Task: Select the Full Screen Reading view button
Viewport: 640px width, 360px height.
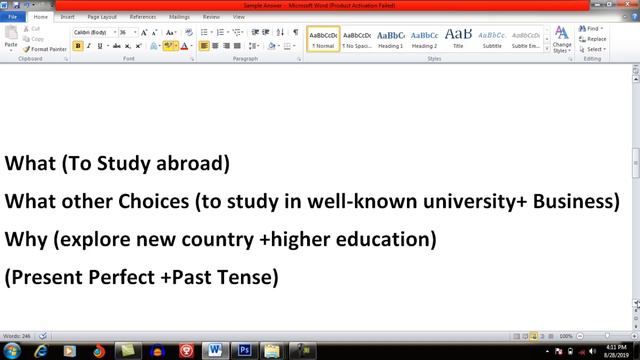Action: pos(525,336)
